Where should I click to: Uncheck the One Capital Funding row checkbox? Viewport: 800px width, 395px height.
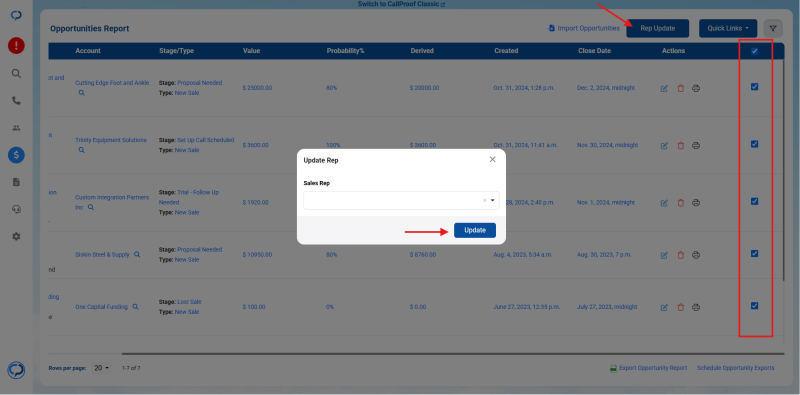pos(755,306)
